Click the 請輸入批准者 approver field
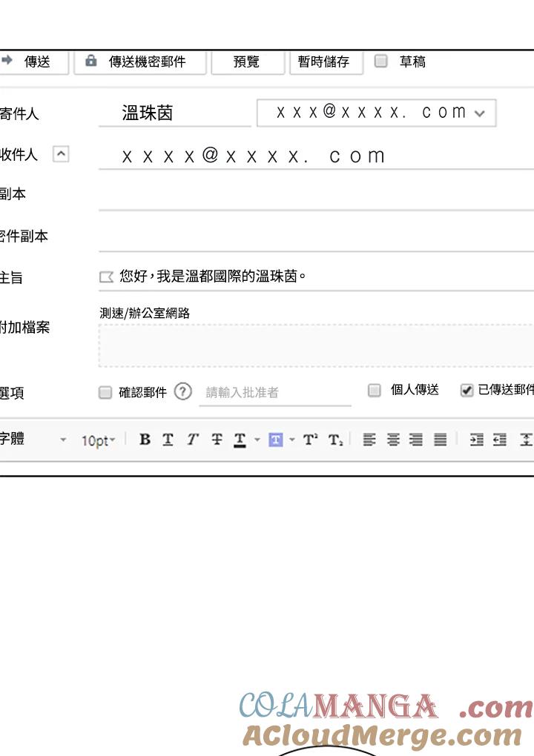 coord(275,393)
